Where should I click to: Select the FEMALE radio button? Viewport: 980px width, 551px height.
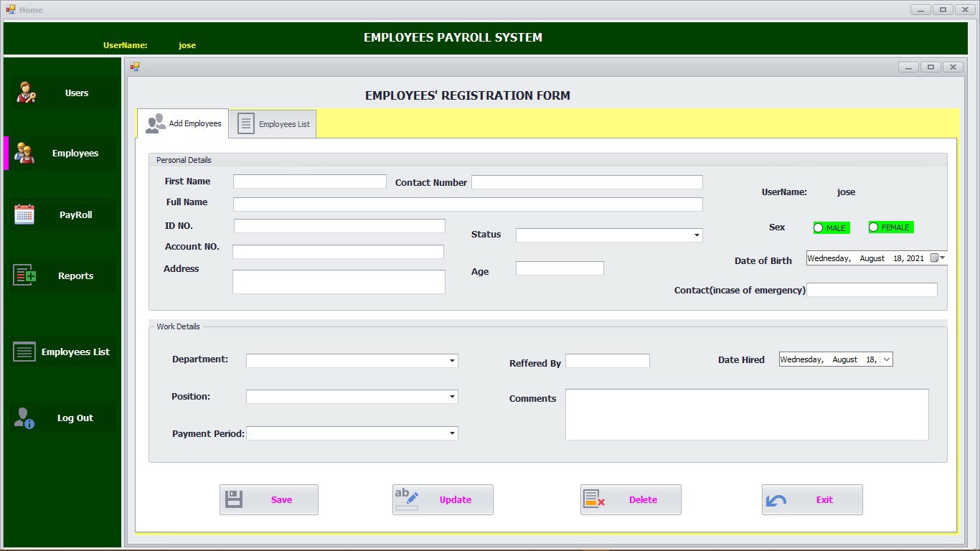(x=874, y=227)
